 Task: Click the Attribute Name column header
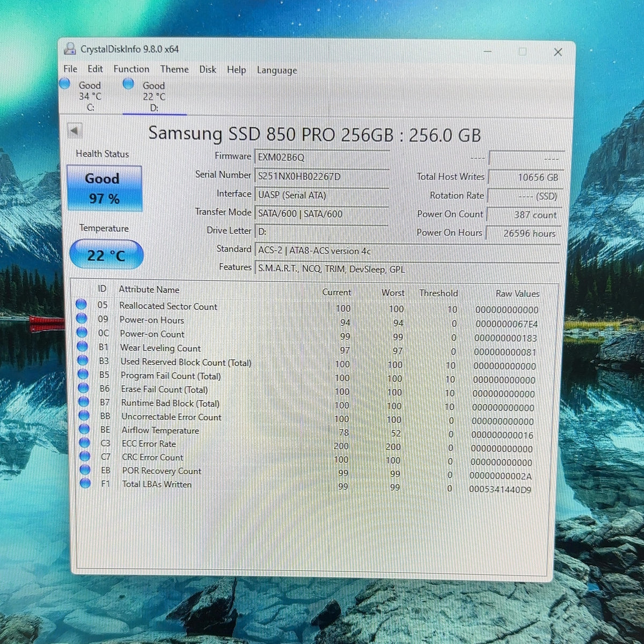click(149, 289)
